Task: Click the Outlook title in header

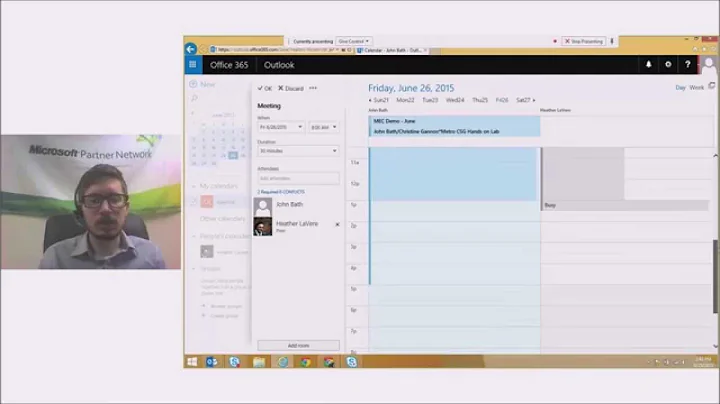Action: pyautogui.click(x=279, y=65)
